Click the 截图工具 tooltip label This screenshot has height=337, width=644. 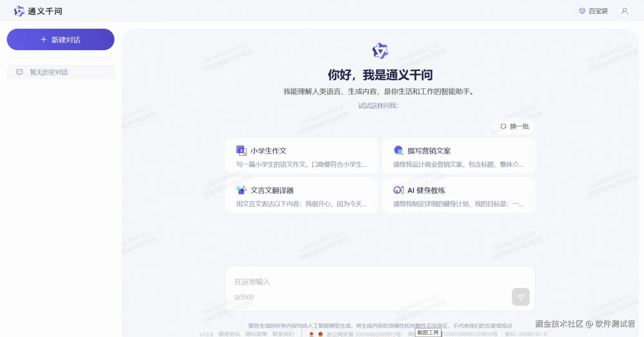(428, 332)
